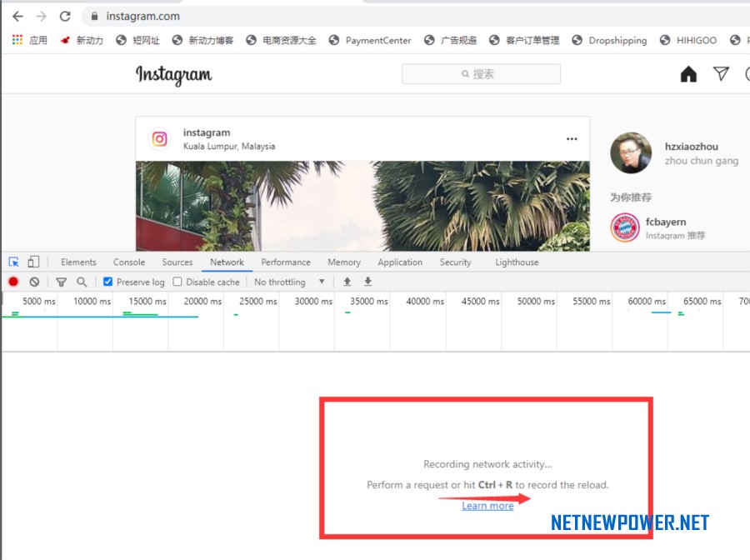Open the Learn more link

487,506
